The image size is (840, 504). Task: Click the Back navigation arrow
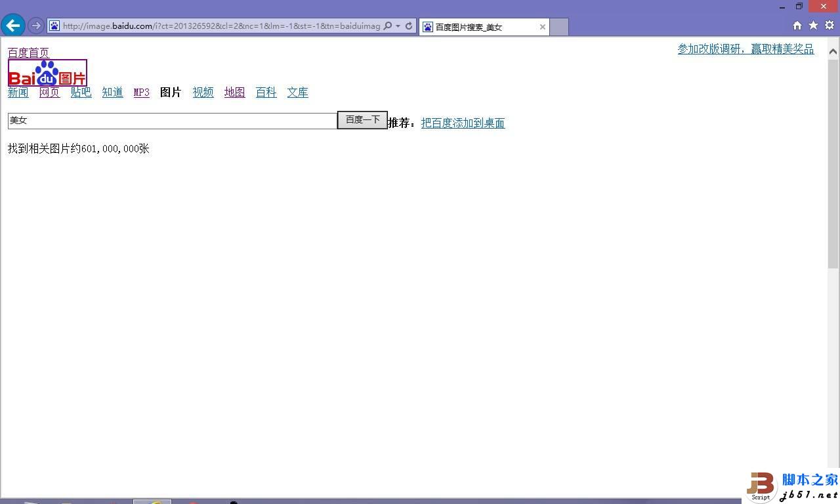click(13, 25)
